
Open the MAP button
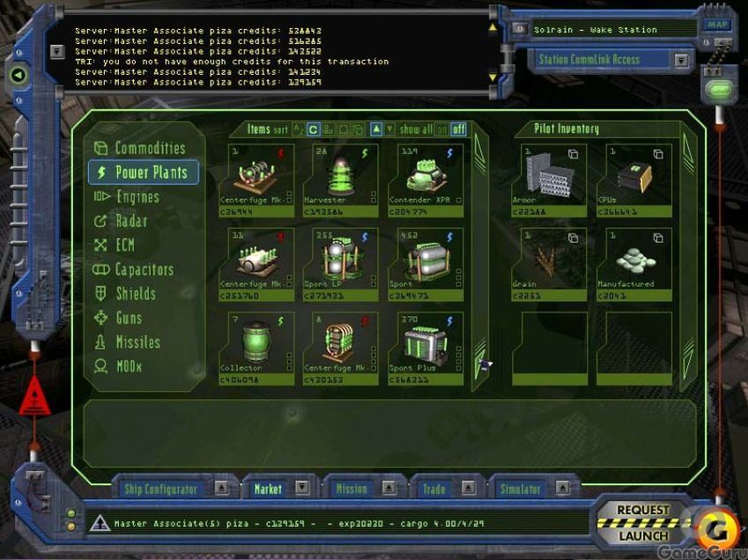(x=717, y=25)
